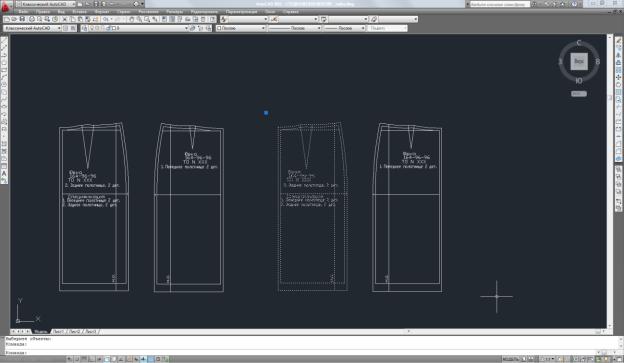624x363 pixels.
Task: Open the "Файл" menu
Action: pos(23,12)
